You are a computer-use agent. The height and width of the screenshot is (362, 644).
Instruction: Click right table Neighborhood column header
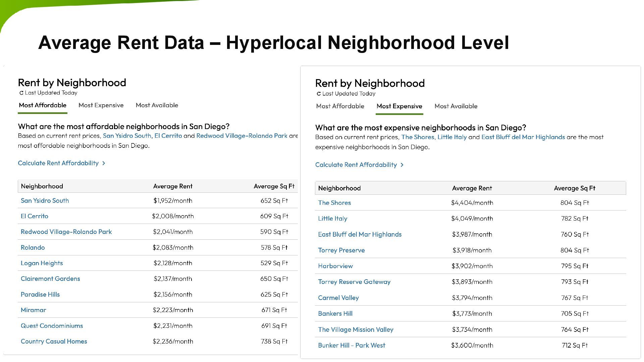(339, 188)
